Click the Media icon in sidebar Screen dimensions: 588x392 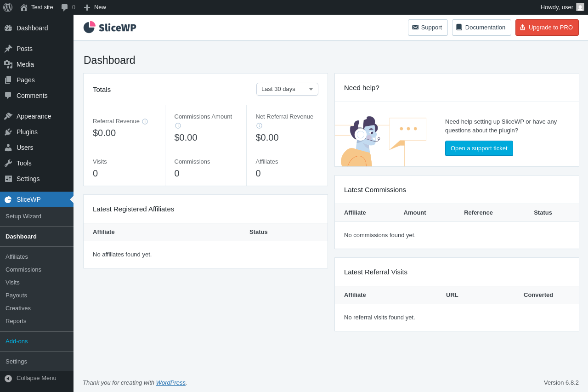click(8, 64)
